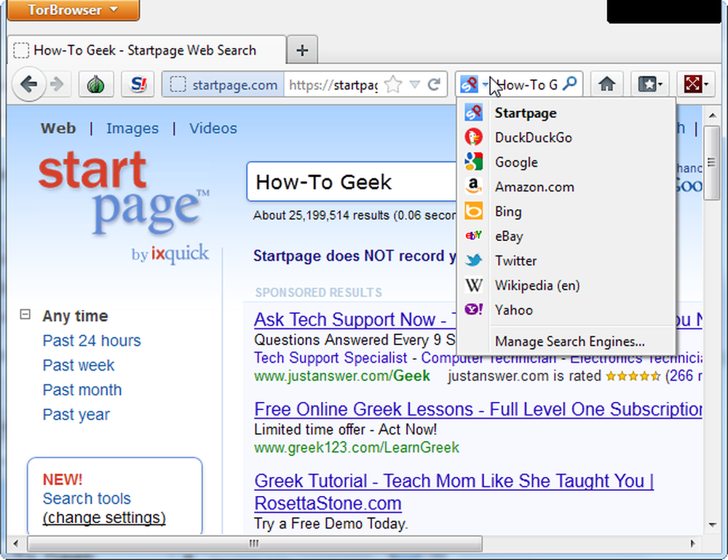Click the DuckDuckGo duck icon

(x=474, y=137)
